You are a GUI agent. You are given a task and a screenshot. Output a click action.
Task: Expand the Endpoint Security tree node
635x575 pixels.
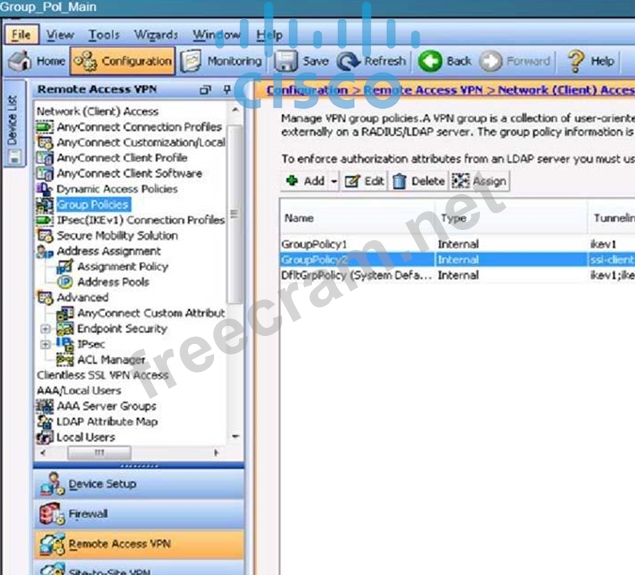(x=45, y=329)
